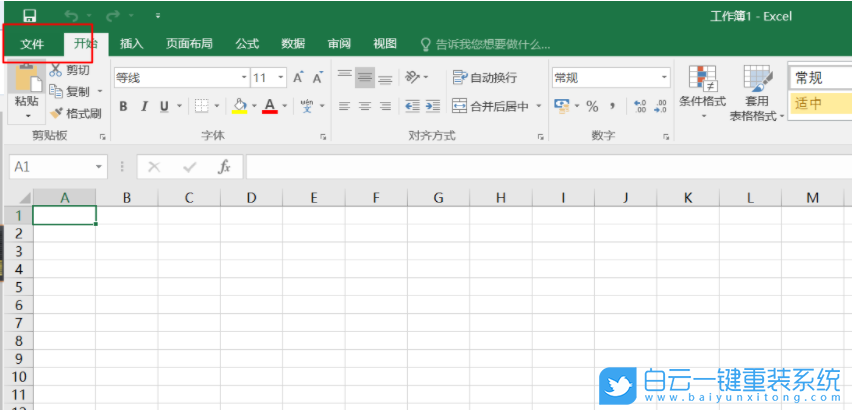Apply cell borders icon
Screen dimensions: 852x410
tap(202, 106)
